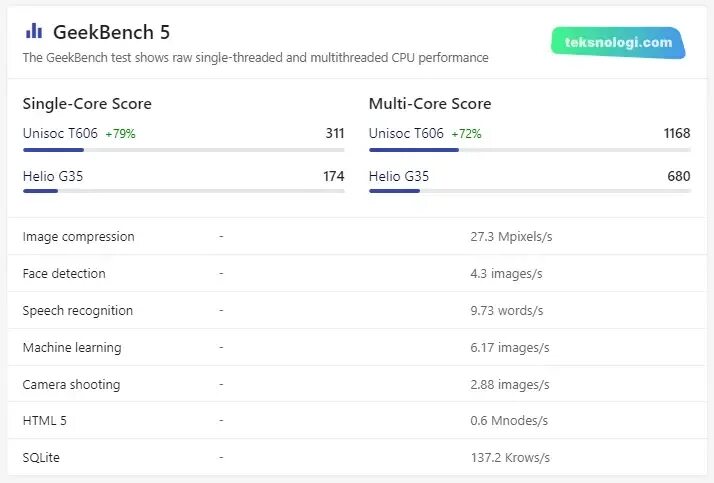The width and height of the screenshot is (714, 483).
Task: Click the Image compression row label
Action: [x=78, y=237]
